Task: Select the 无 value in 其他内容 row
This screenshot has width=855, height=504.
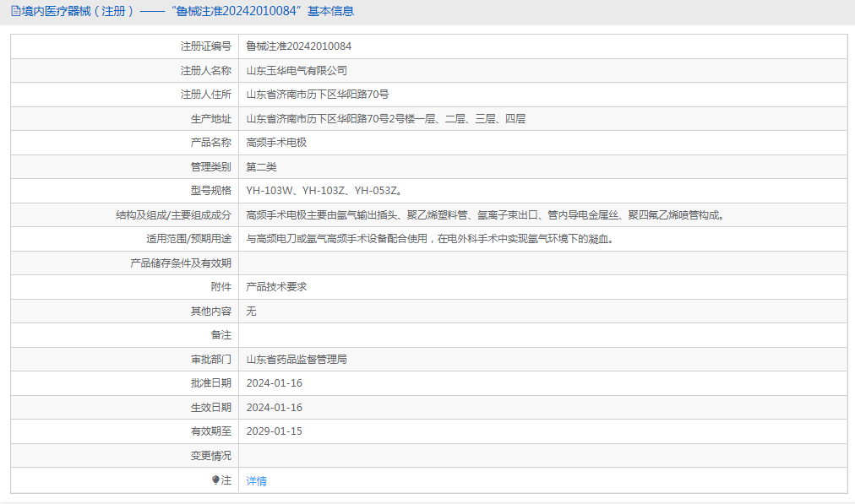Action: pyautogui.click(x=251, y=312)
